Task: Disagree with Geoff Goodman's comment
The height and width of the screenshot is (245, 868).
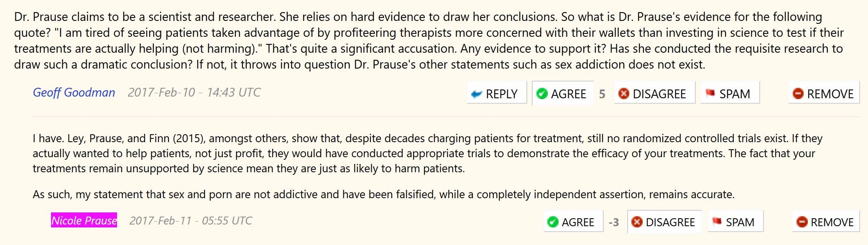Action: pos(654,94)
